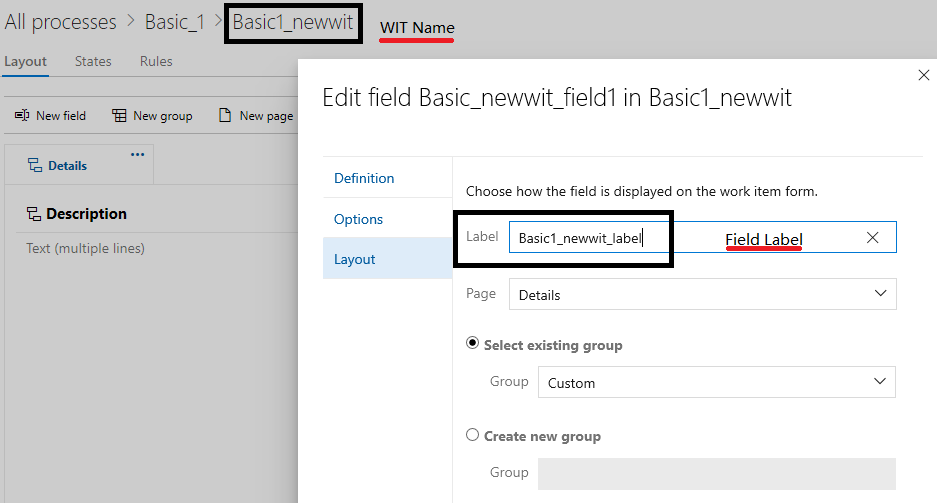The width and height of the screenshot is (937, 503).
Task: Go to the Definition section of the dialog
Action: (364, 178)
